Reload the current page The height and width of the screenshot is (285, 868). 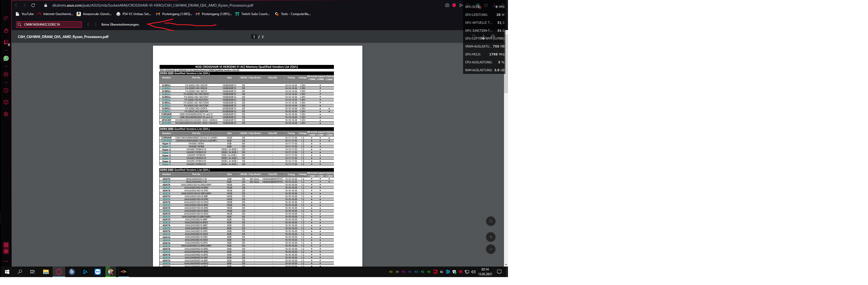pyautogui.click(x=33, y=5)
